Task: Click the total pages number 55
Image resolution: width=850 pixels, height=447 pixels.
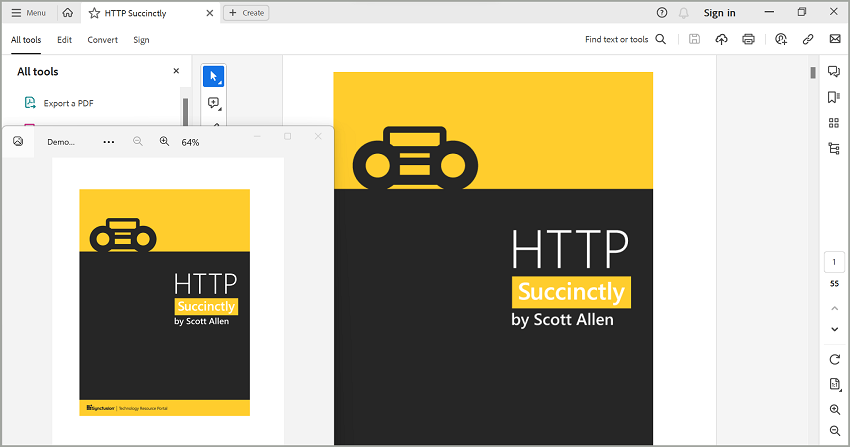Action: tap(834, 283)
